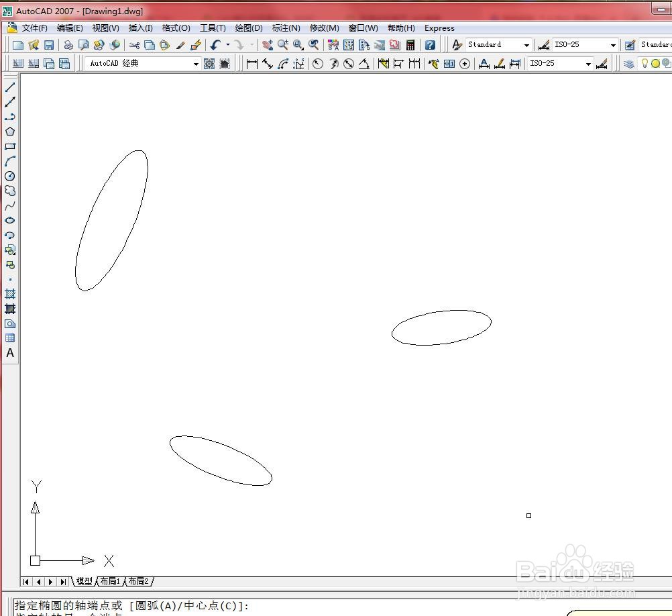Open the 视图(V) menu
Viewport: 672px width, 616px height.
(x=105, y=28)
